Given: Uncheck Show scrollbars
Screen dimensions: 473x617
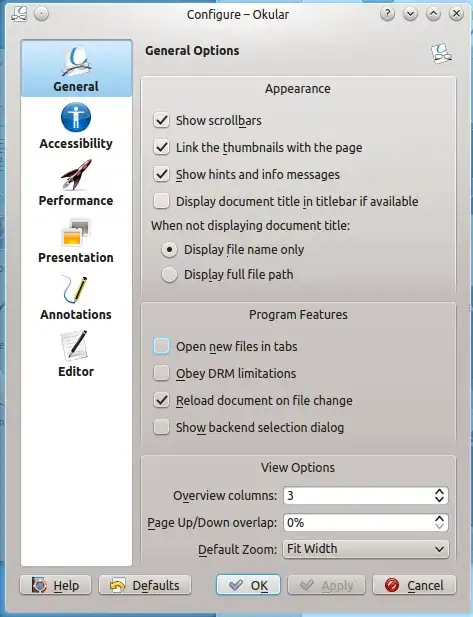Looking at the screenshot, I should tap(161, 120).
